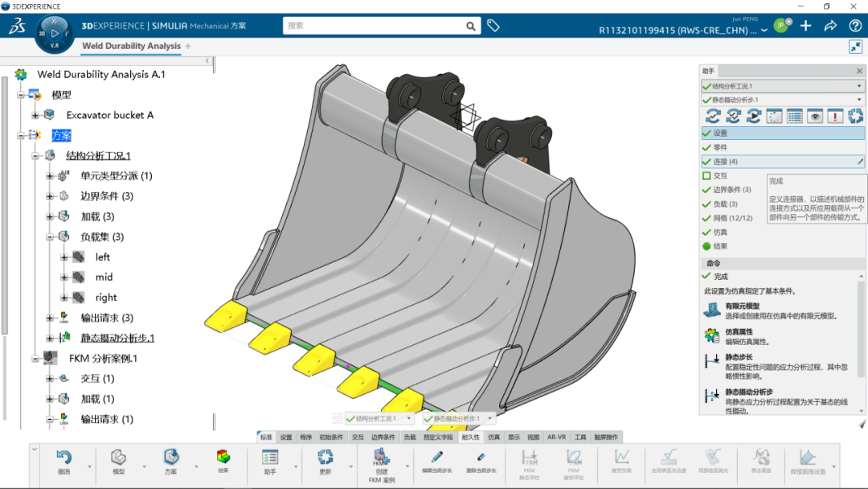This screenshot has height=489, width=868.
Task: Click the 有限元模型 command icon
Action: [x=712, y=310]
